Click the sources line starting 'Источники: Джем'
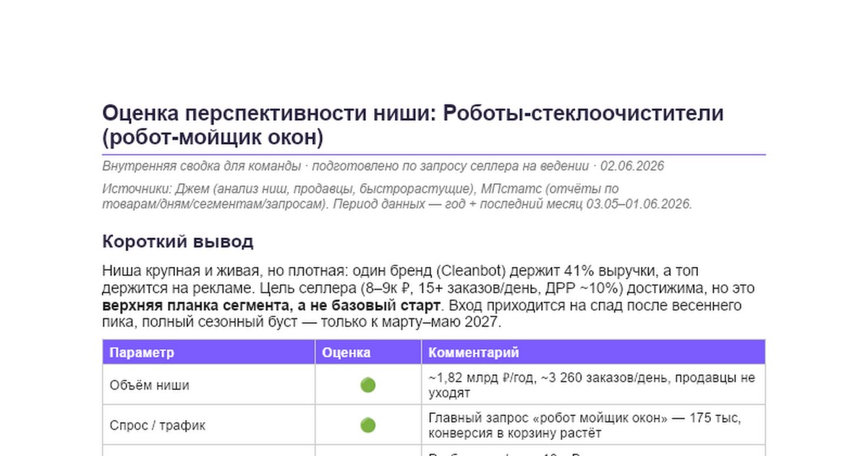 click(397, 196)
